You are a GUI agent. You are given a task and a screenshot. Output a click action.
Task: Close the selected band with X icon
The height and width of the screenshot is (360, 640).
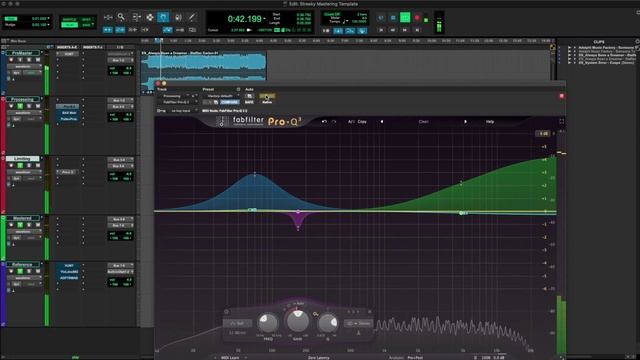click(369, 312)
